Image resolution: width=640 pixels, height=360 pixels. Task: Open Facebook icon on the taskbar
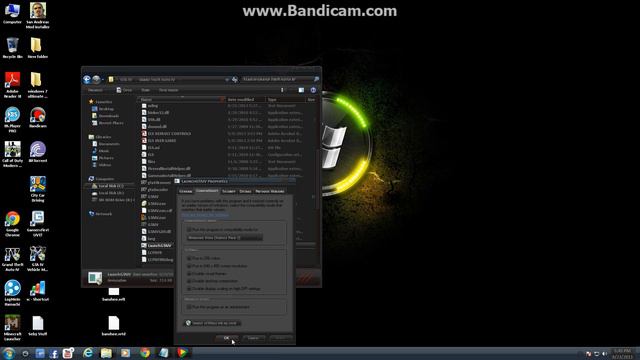click(53, 353)
